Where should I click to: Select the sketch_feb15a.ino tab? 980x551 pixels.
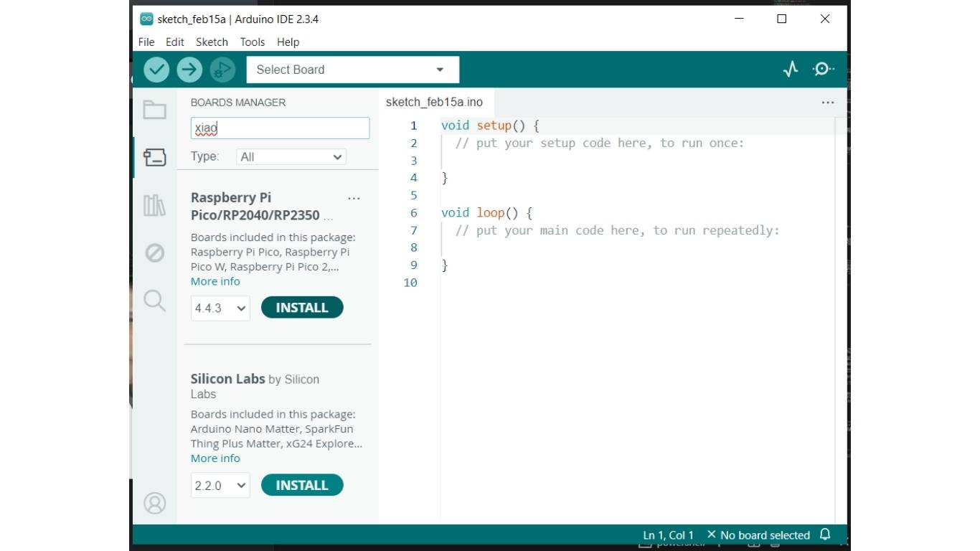[x=434, y=103]
